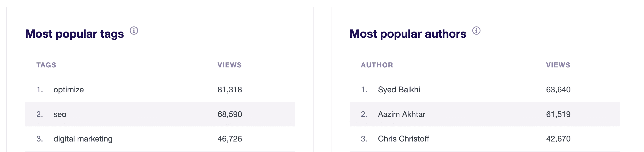Click the AUTHOR column header

point(377,65)
